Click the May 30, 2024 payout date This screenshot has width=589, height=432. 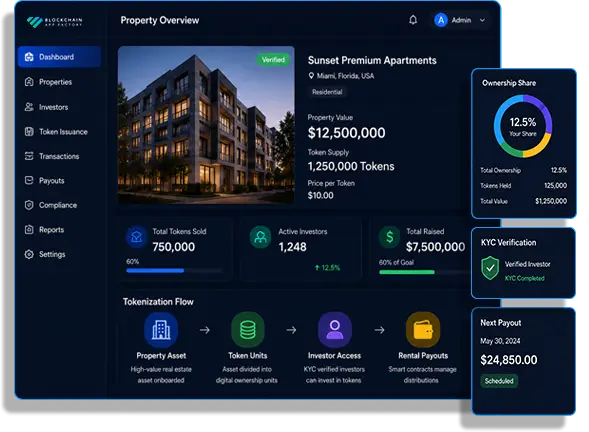(500, 341)
